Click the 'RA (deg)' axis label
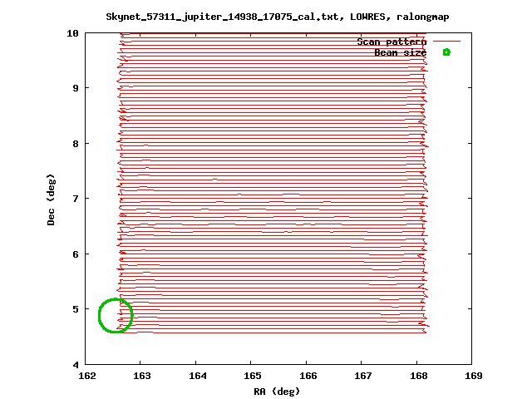 (x=277, y=392)
